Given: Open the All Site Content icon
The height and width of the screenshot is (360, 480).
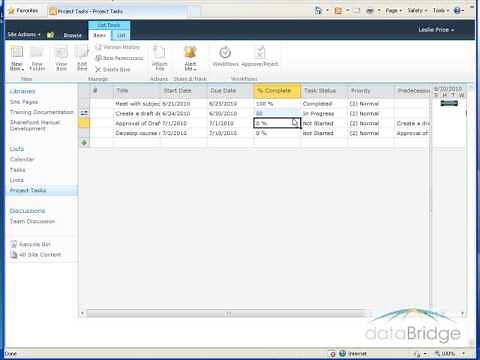Looking at the screenshot, I should click(x=14, y=255).
